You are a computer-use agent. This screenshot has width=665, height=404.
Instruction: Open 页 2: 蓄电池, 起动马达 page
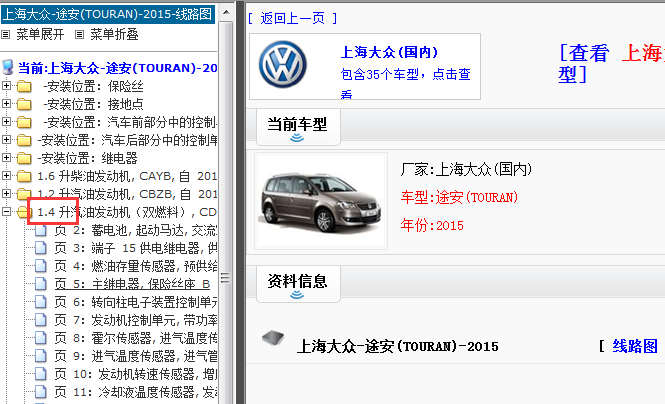(136, 231)
